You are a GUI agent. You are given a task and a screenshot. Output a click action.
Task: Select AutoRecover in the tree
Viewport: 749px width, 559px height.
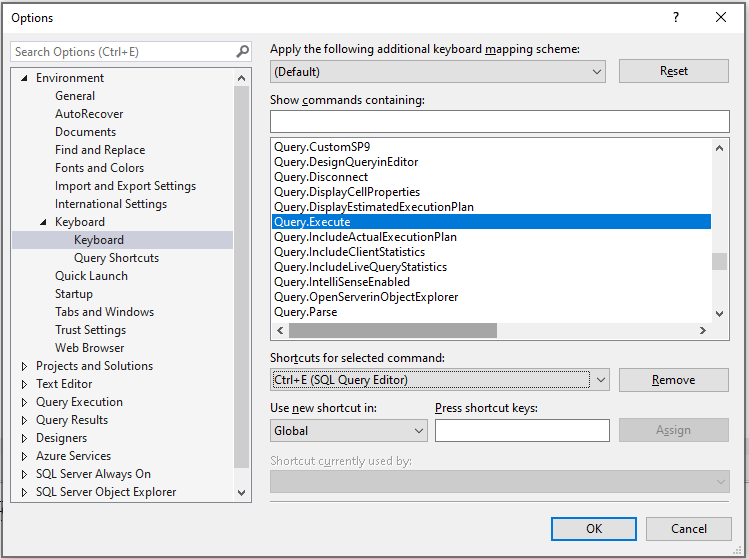(89, 114)
